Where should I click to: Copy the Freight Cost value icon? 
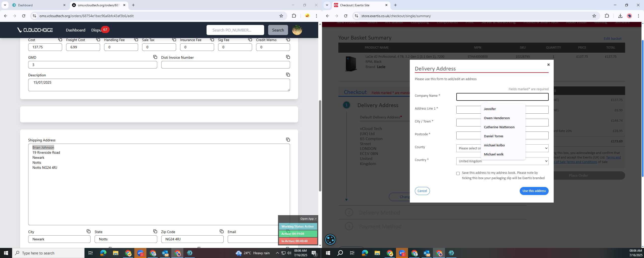point(98,40)
